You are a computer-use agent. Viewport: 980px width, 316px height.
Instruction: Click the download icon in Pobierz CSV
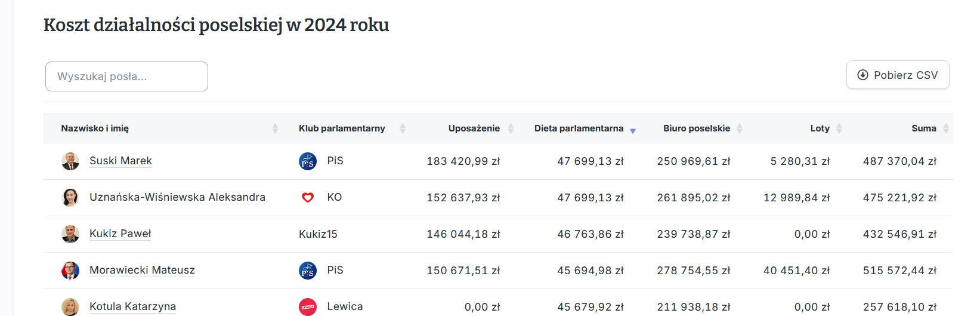862,75
